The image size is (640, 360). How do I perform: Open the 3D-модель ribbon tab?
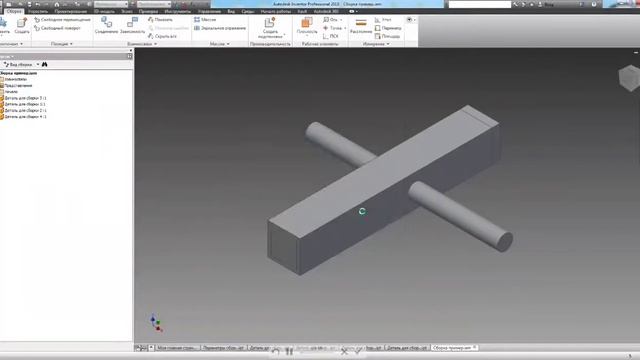click(x=104, y=11)
